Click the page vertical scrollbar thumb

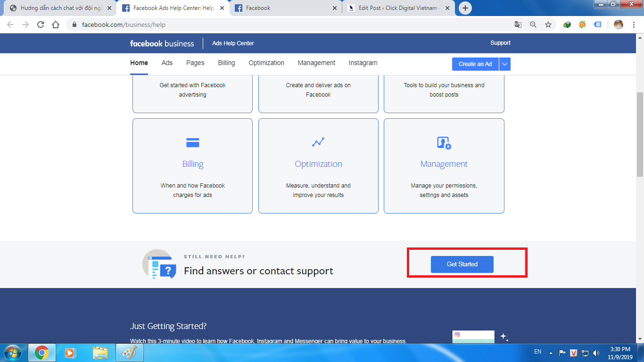pos(640,134)
